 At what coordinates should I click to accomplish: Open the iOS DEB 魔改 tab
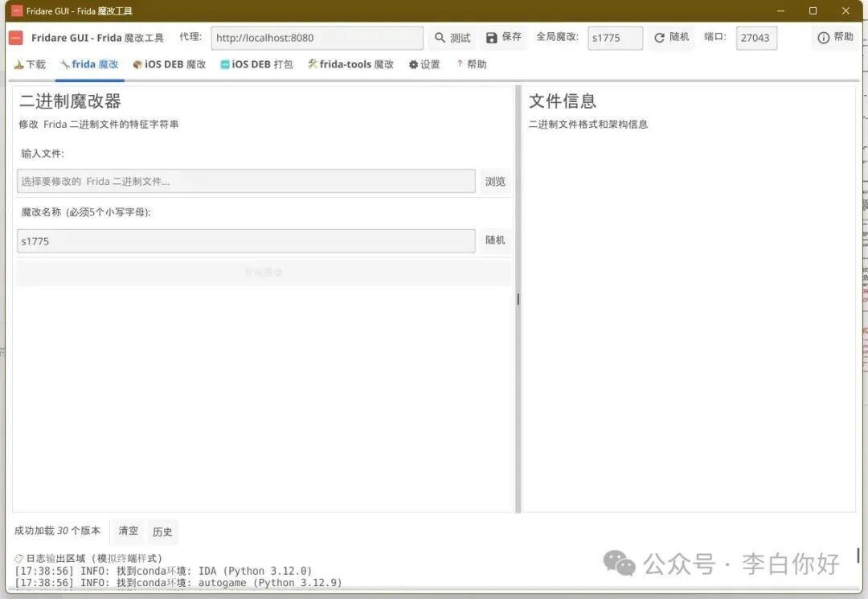tap(170, 64)
